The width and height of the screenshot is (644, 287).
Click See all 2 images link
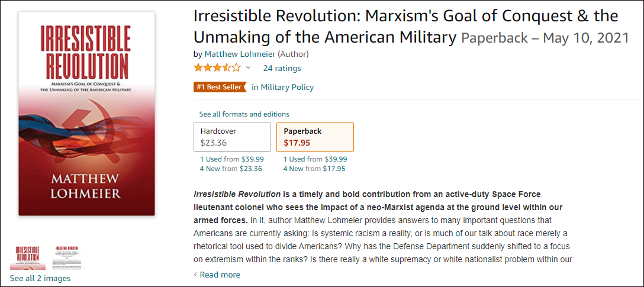40,278
